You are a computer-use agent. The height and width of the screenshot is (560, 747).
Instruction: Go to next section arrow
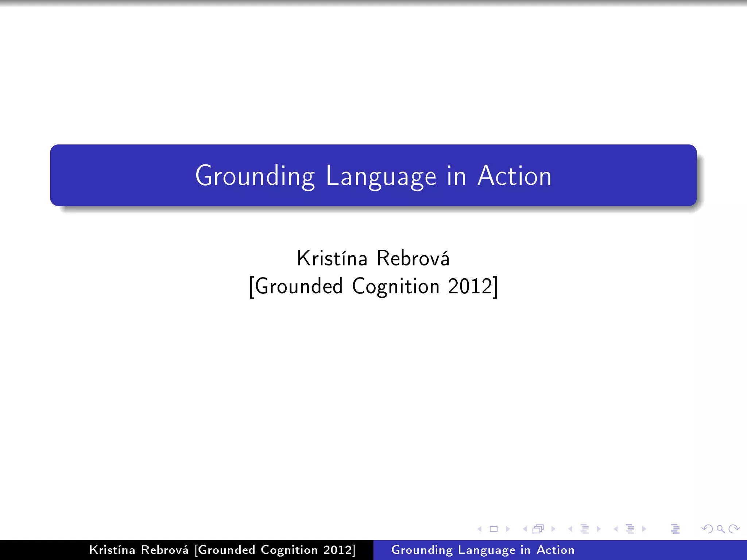coord(644,529)
